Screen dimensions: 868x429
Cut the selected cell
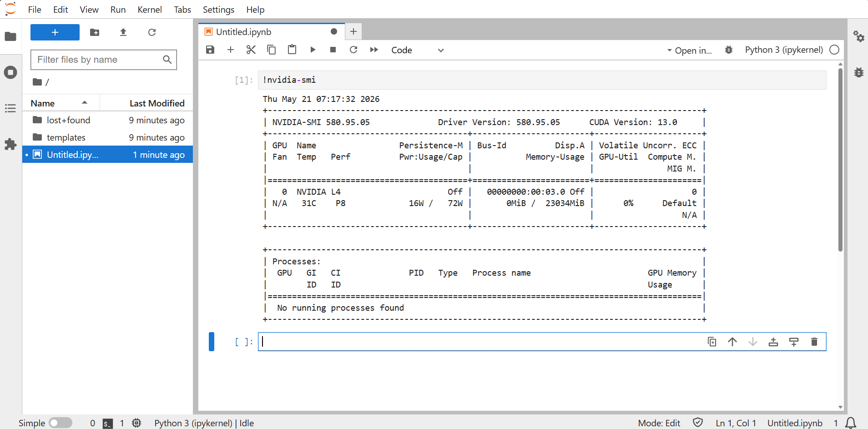pos(251,50)
